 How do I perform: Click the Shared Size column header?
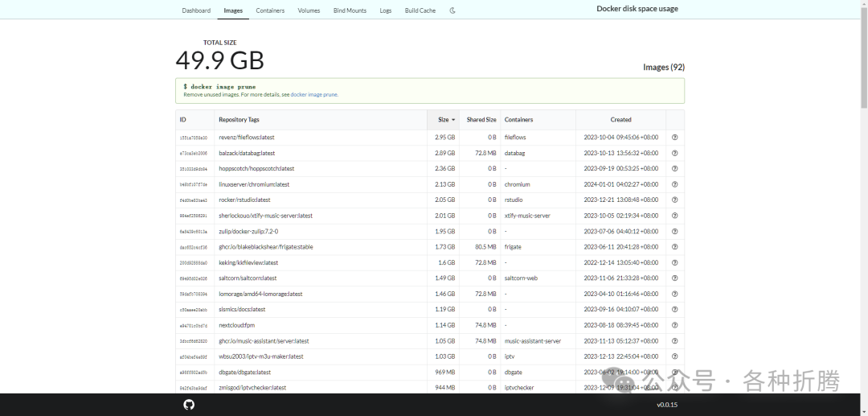click(481, 120)
